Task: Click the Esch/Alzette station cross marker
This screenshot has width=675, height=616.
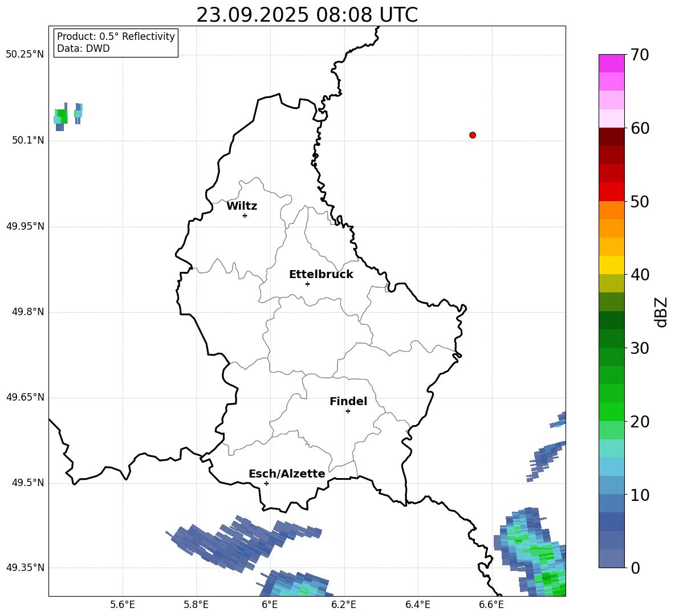Action: [266, 483]
